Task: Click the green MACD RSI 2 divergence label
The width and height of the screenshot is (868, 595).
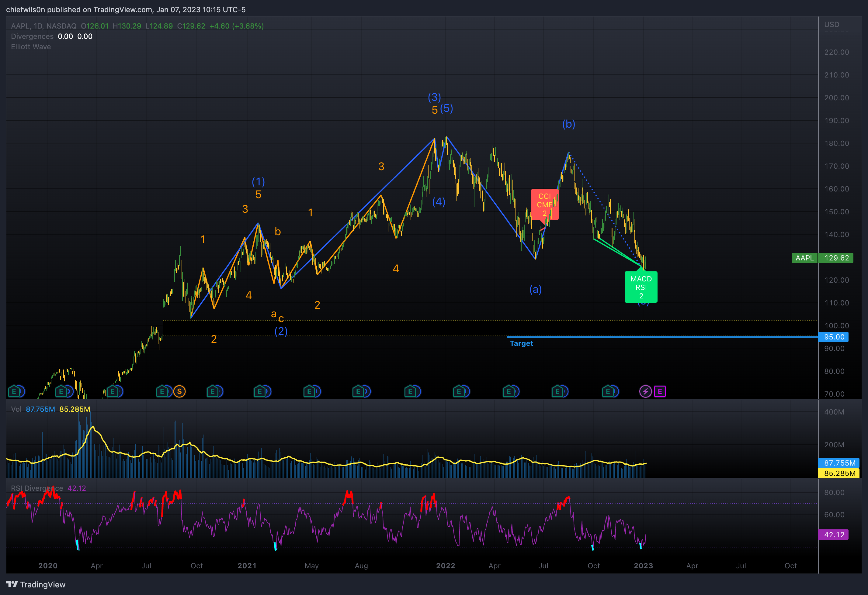Action: pyautogui.click(x=641, y=287)
